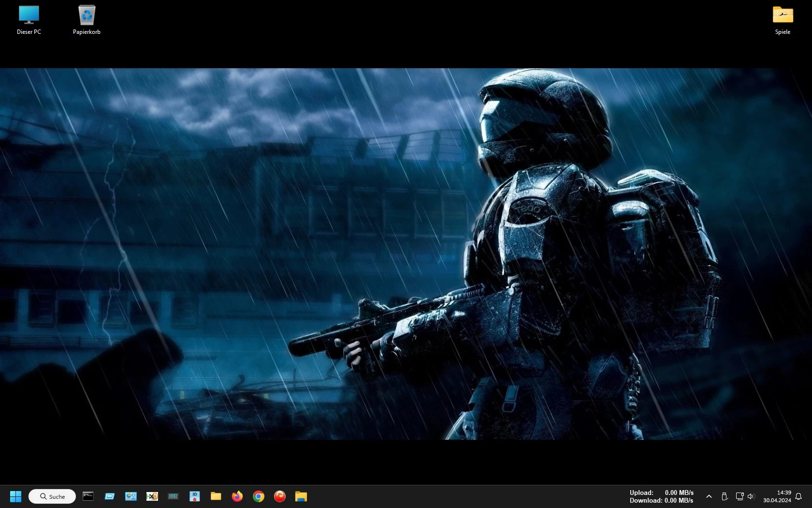Viewport: 812px width, 508px height.
Task: Open the volume speaker tray icon
Action: point(751,496)
